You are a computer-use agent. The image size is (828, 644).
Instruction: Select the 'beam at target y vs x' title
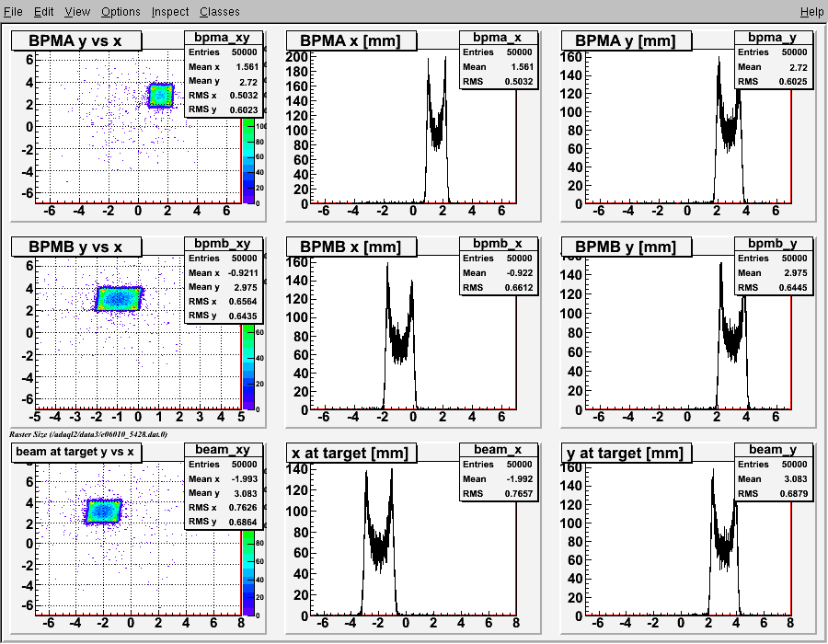click(76, 452)
